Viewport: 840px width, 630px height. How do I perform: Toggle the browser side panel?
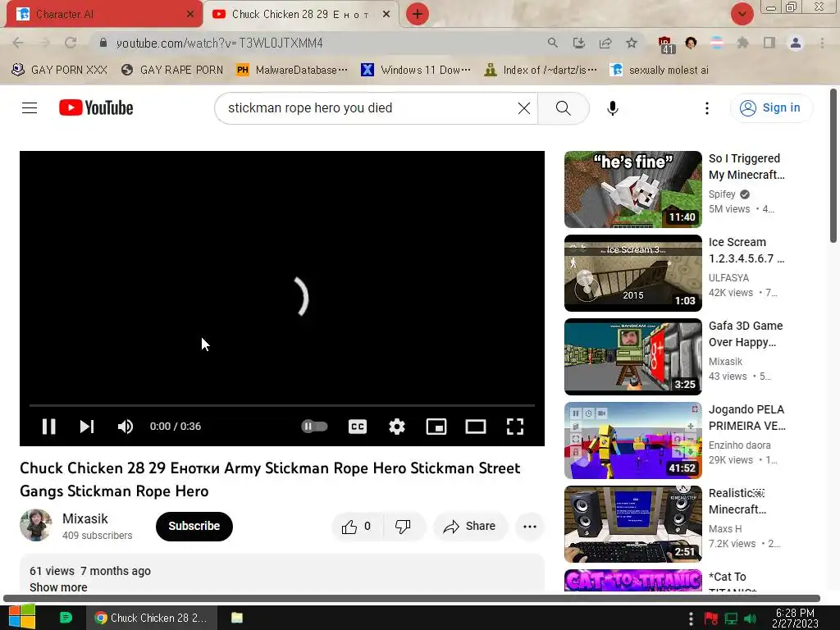pyautogui.click(x=769, y=43)
